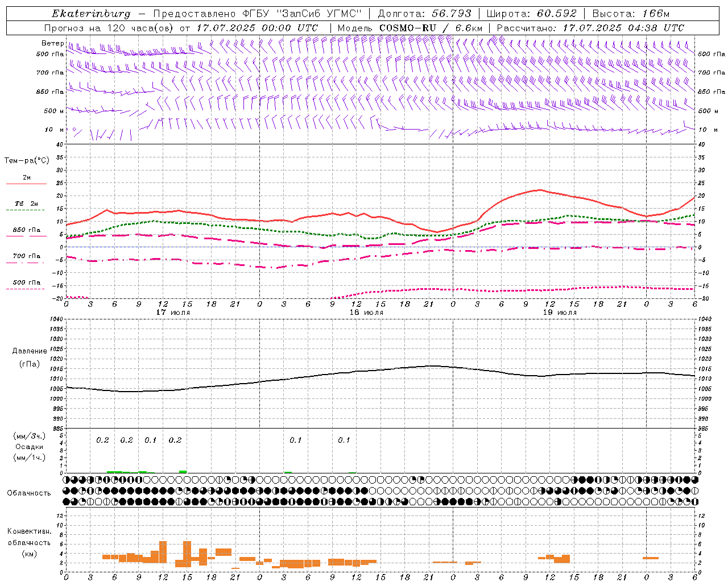Click the 19 июля date label

click(x=560, y=313)
